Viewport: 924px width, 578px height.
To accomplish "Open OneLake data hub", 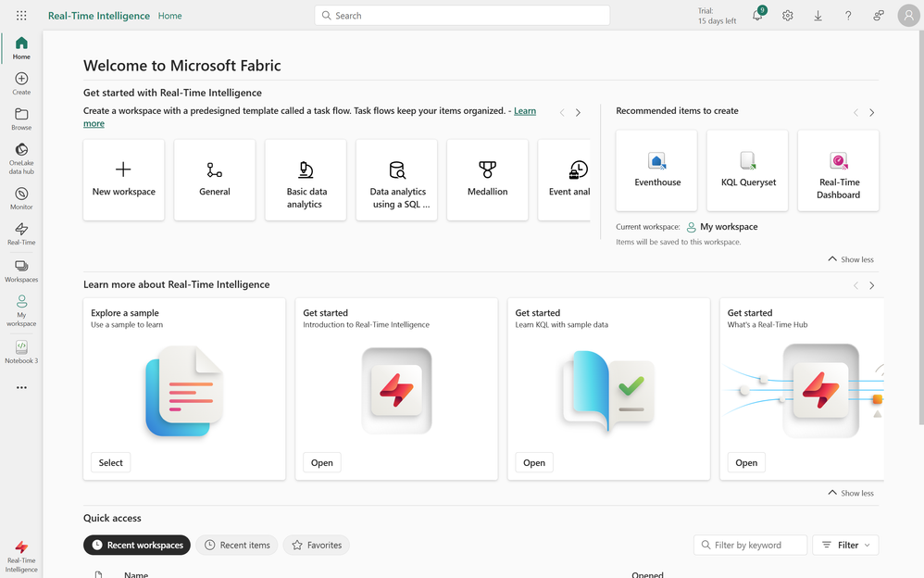I will pos(21,158).
